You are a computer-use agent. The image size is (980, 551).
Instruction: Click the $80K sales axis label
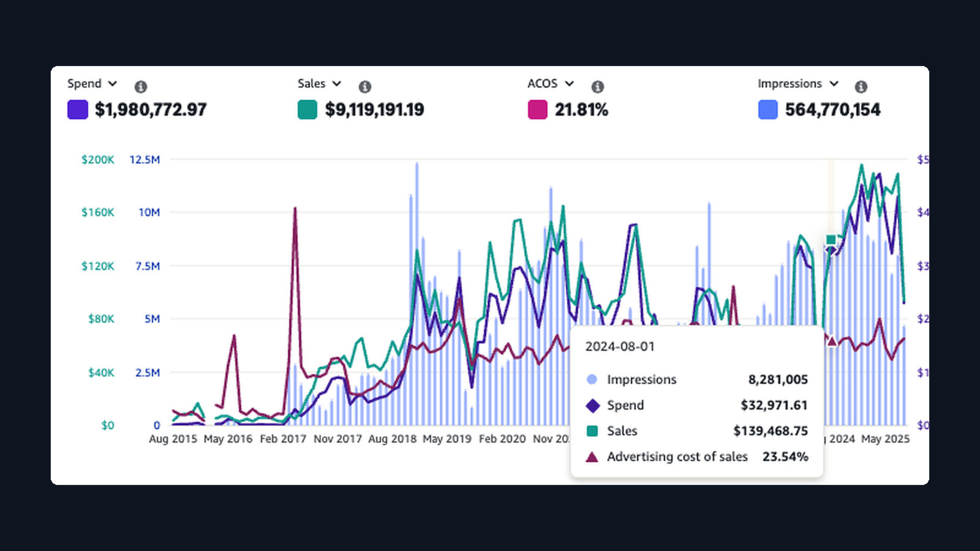point(101,319)
